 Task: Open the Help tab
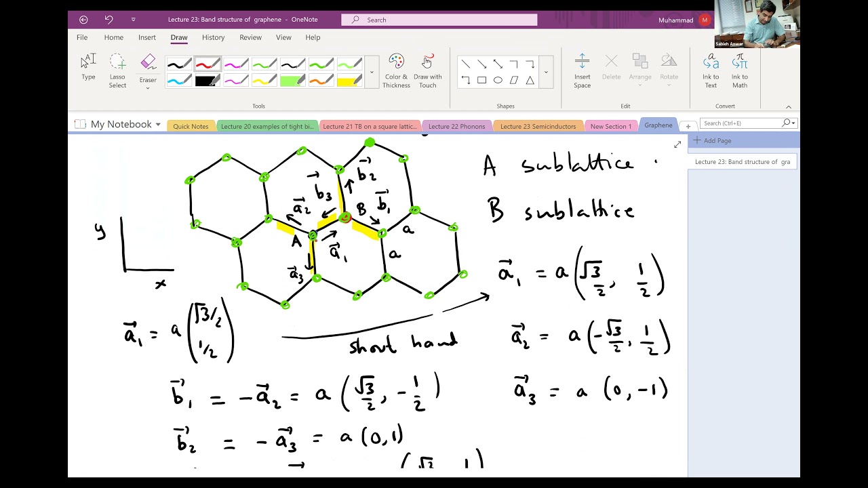(x=313, y=37)
